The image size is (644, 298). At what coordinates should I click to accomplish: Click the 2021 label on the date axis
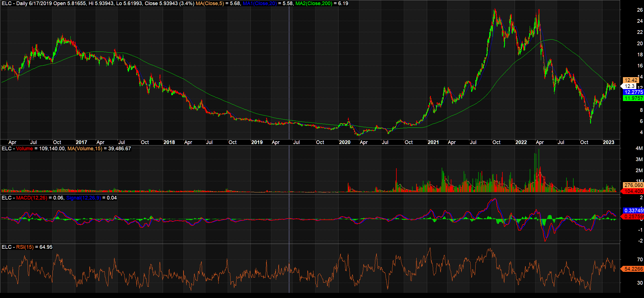coord(433,142)
